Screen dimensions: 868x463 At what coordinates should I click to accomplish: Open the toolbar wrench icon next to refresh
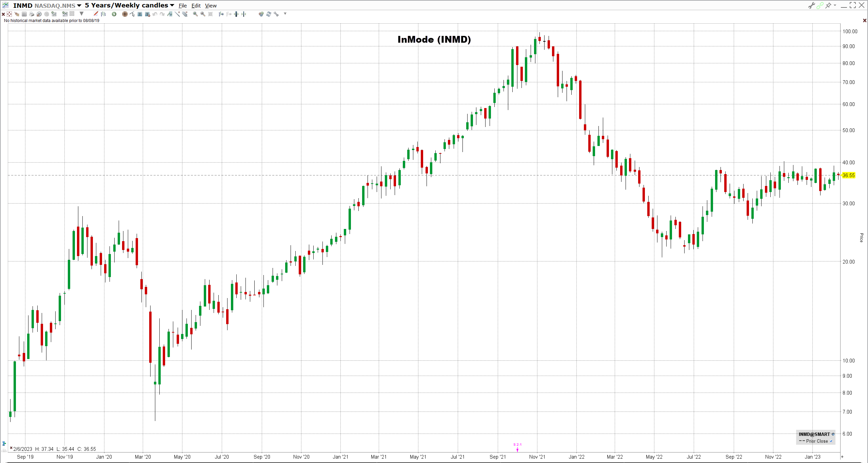coord(276,14)
